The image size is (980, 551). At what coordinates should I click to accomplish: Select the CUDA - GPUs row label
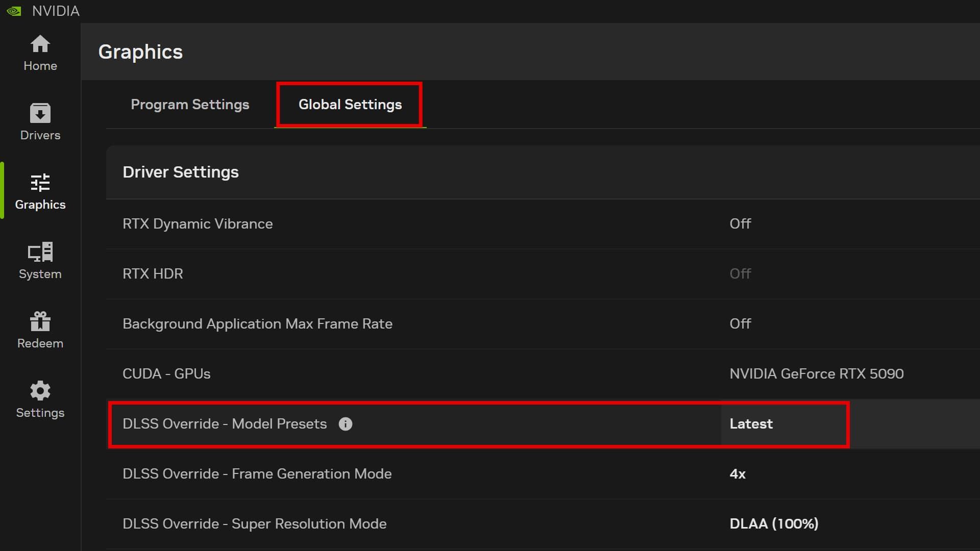[x=166, y=374]
